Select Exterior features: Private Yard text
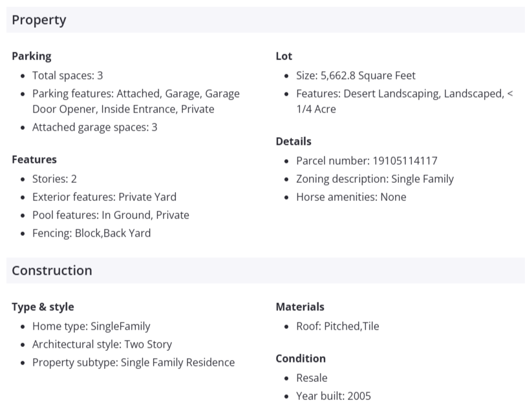 (104, 197)
